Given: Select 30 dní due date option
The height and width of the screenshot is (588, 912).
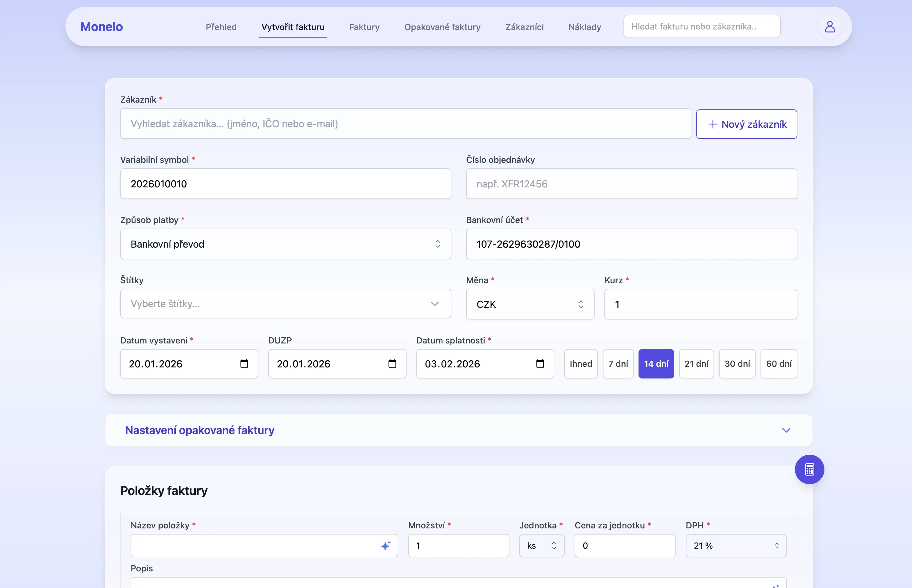Looking at the screenshot, I should point(737,363).
